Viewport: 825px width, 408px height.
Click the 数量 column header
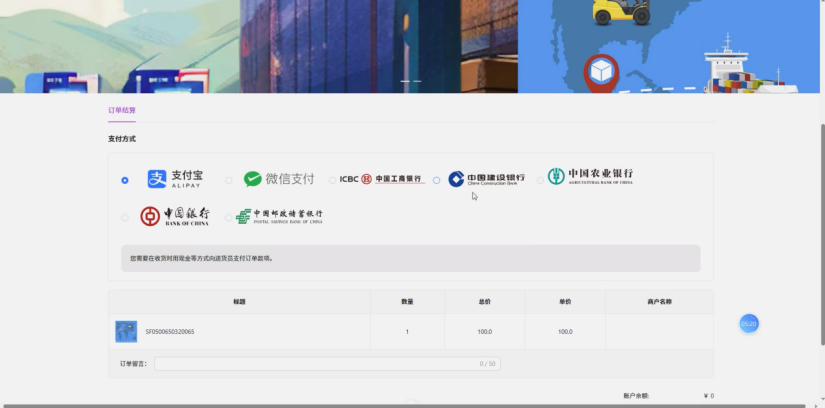pos(407,302)
